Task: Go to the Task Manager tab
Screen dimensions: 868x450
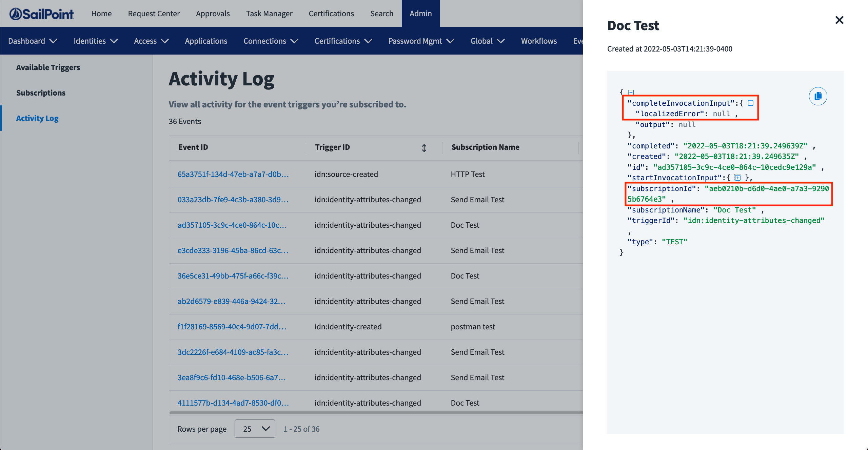Action: 269,14
